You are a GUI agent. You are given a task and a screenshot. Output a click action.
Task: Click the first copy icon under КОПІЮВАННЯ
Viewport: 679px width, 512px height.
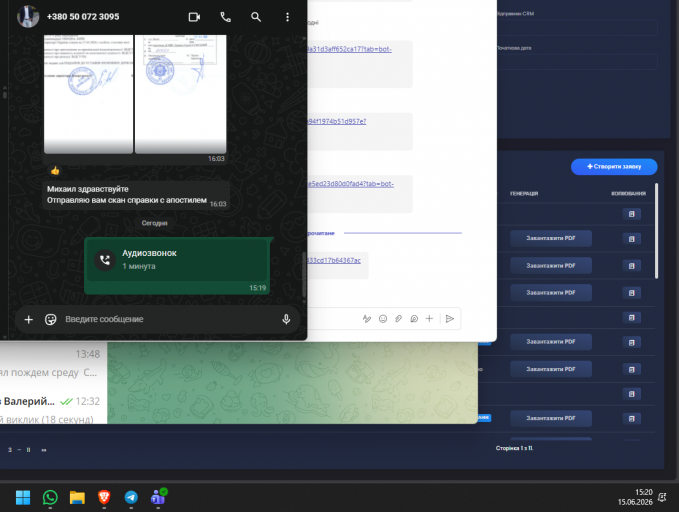(x=632, y=214)
